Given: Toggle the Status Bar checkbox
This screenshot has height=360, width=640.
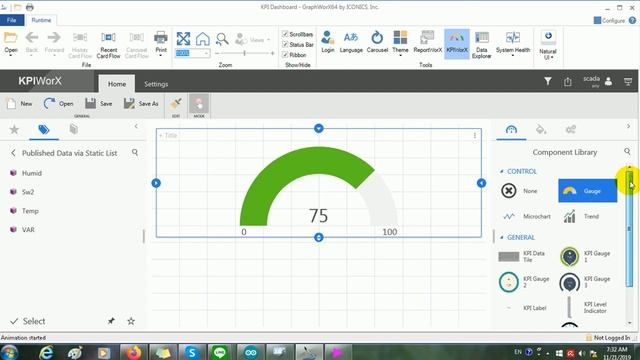Looking at the screenshot, I should pos(285,44).
